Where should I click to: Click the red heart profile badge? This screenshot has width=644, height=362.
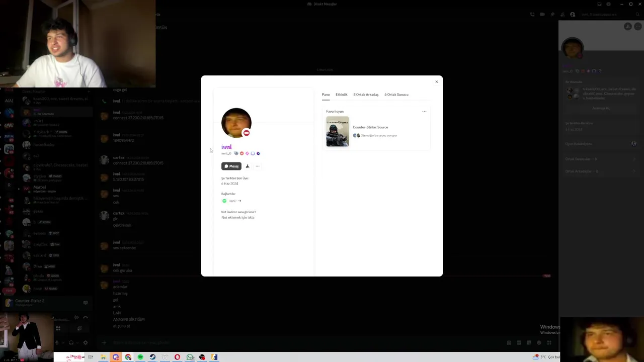pos(242,153)
